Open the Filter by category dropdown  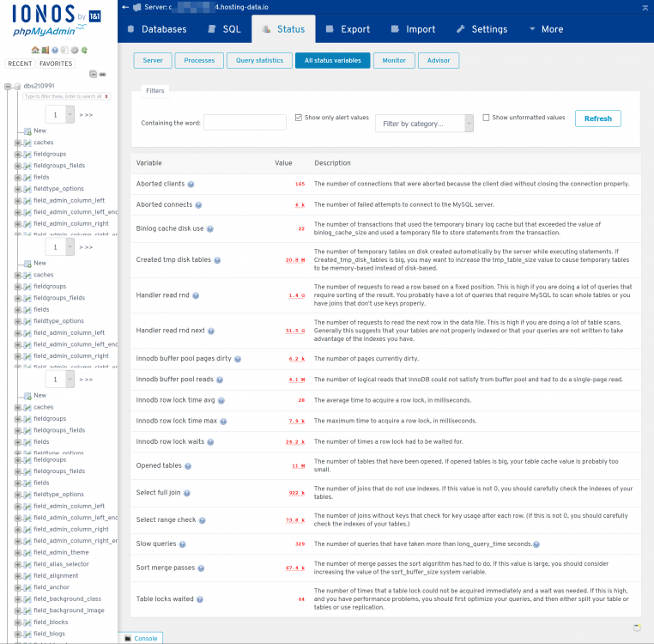424,124
